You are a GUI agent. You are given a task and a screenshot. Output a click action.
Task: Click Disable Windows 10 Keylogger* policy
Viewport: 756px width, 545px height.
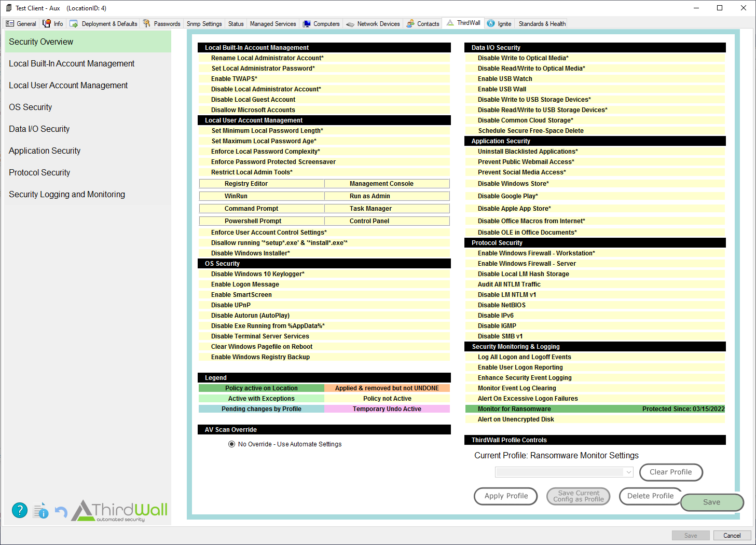tap(324, 274)
